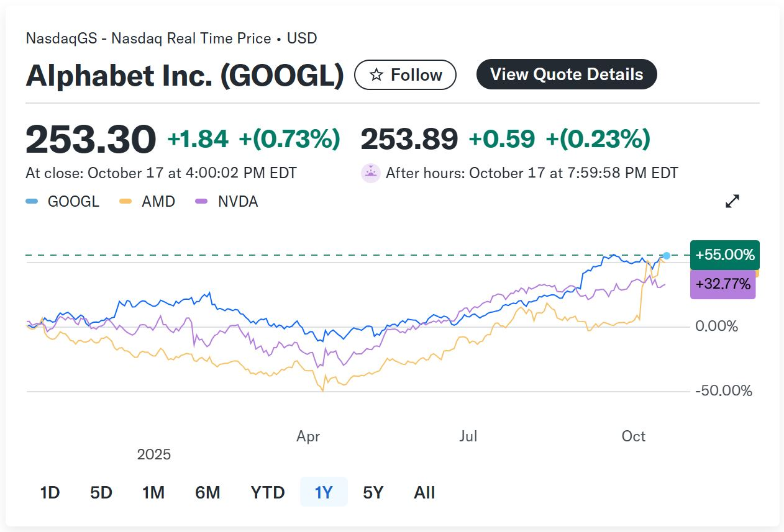Toggle the NVDA legend series
The height and width of the screenshot is (532, 784).
227,202
